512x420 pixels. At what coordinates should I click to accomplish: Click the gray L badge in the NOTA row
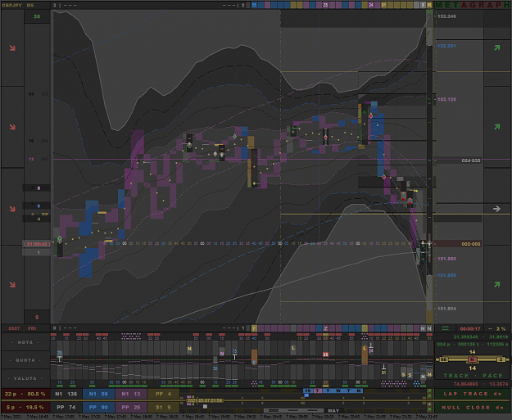(293, 348)
